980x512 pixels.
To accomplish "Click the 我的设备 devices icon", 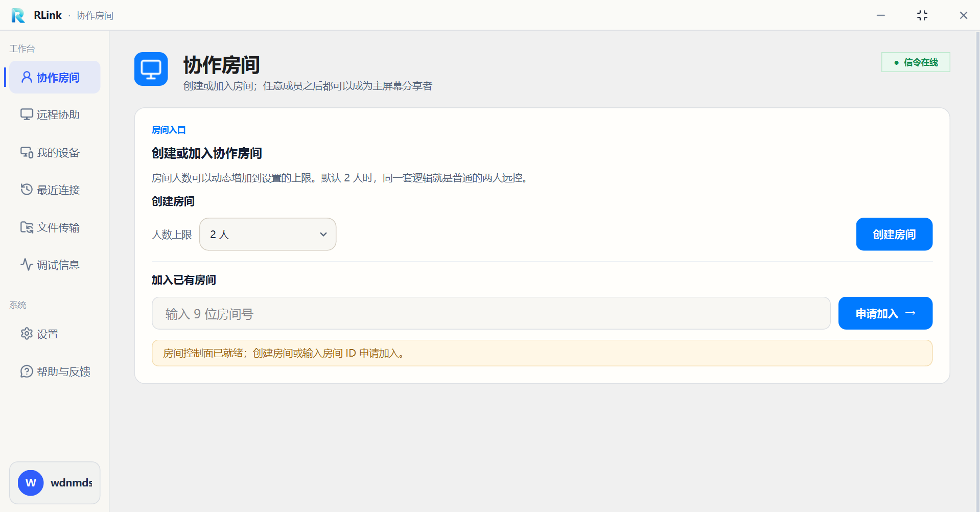I will (x=27, y=152).
